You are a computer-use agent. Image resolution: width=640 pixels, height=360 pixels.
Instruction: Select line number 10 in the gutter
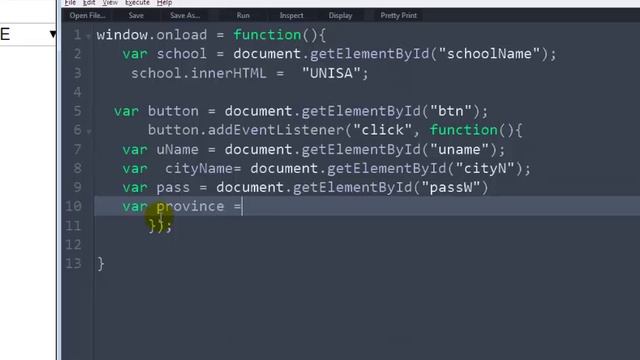coord(73,206)
